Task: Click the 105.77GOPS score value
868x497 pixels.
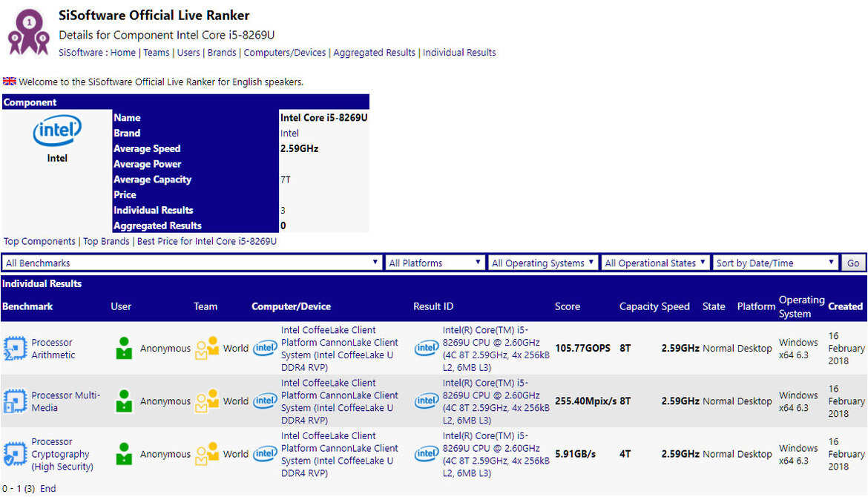Action: pyautogui.click(x=583, y=348)
